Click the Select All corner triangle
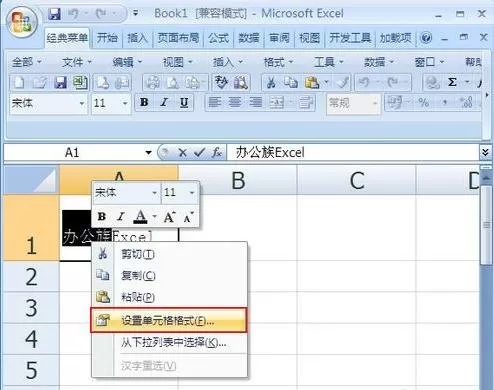Viewport: 494px width, 390px height. pyautogui.click(x=32, y=180)
